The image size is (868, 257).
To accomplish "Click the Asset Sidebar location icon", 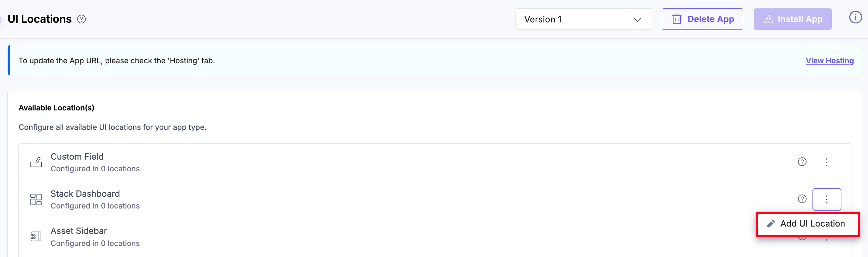I will 36,237.
